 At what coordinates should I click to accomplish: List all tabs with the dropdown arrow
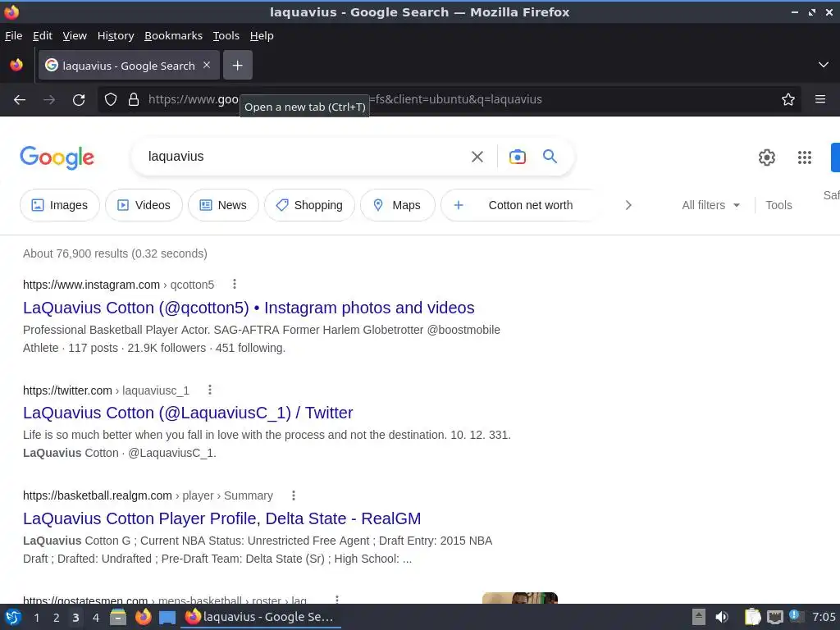pos(823,65)
